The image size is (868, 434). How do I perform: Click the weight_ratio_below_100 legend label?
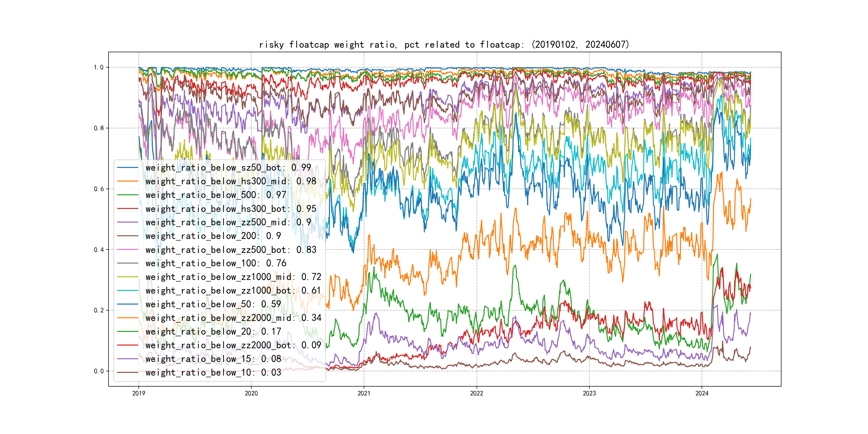[x=216, y=263]
